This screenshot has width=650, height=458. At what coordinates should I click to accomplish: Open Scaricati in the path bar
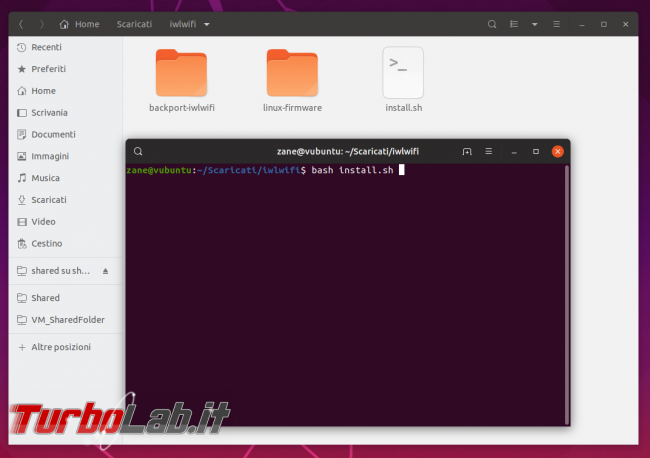tap(134, 24)
